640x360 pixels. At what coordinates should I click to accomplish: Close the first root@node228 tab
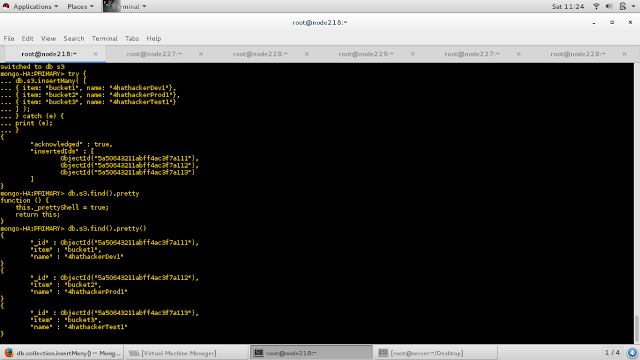click(307, 54)
